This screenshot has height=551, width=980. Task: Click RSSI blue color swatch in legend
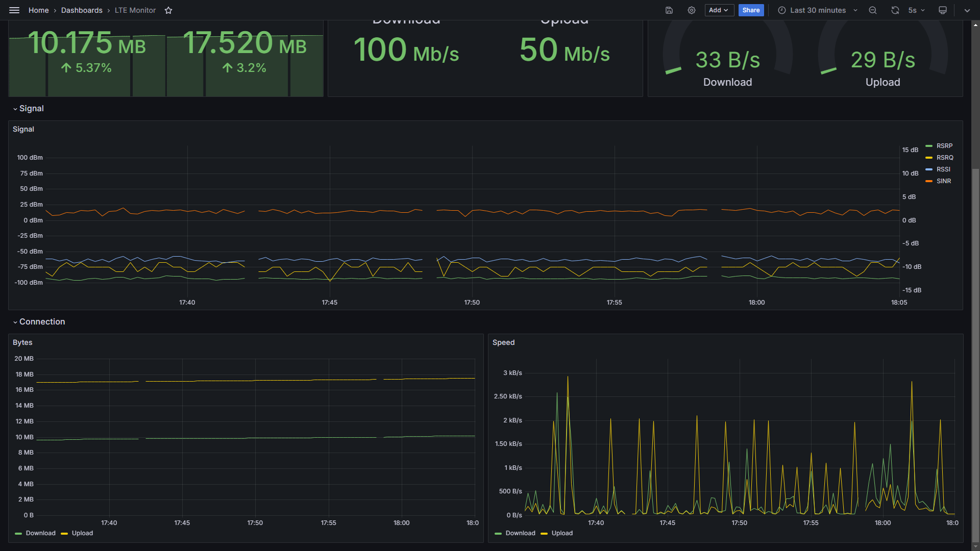(929, 169)
